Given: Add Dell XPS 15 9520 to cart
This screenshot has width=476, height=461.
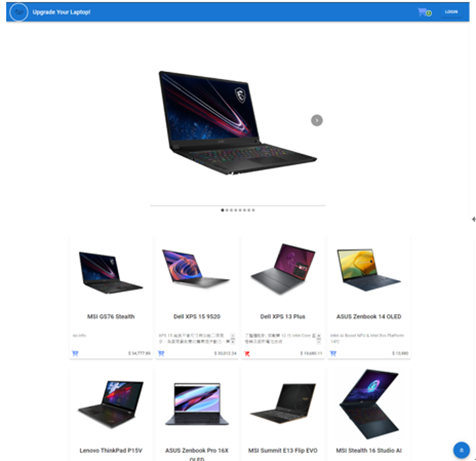Looking at the screenshot, I should [x=162, y=353].
